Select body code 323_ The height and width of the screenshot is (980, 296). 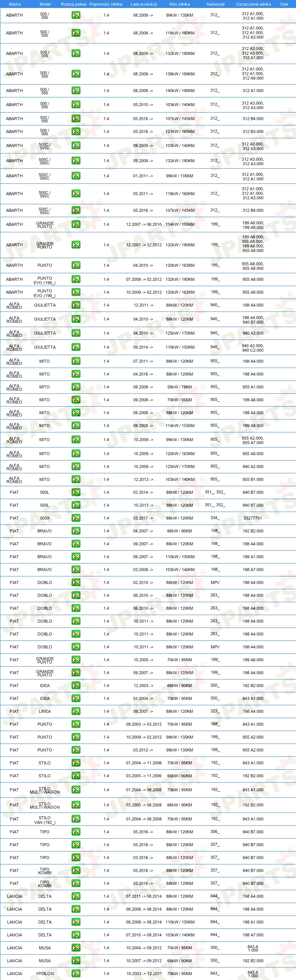pyautogui.click(x=215, y=711)
